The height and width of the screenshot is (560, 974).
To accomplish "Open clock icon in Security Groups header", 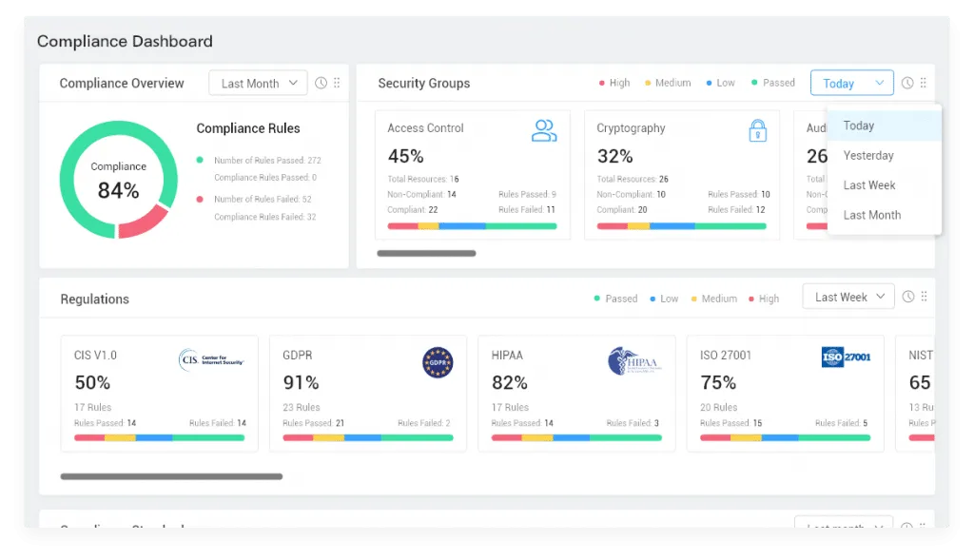I will (x=907, y=84).
